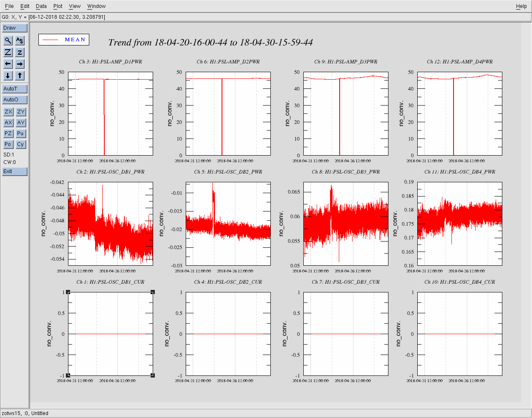Click the MEAN legend box
532x418 pixels.
click(x=64, y=40)
